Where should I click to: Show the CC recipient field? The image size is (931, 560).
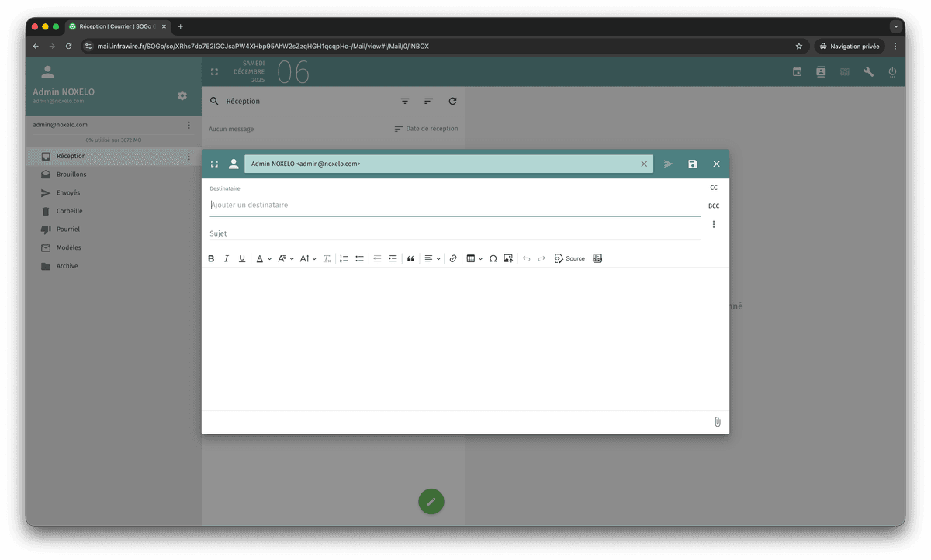(x=713, y=187)
